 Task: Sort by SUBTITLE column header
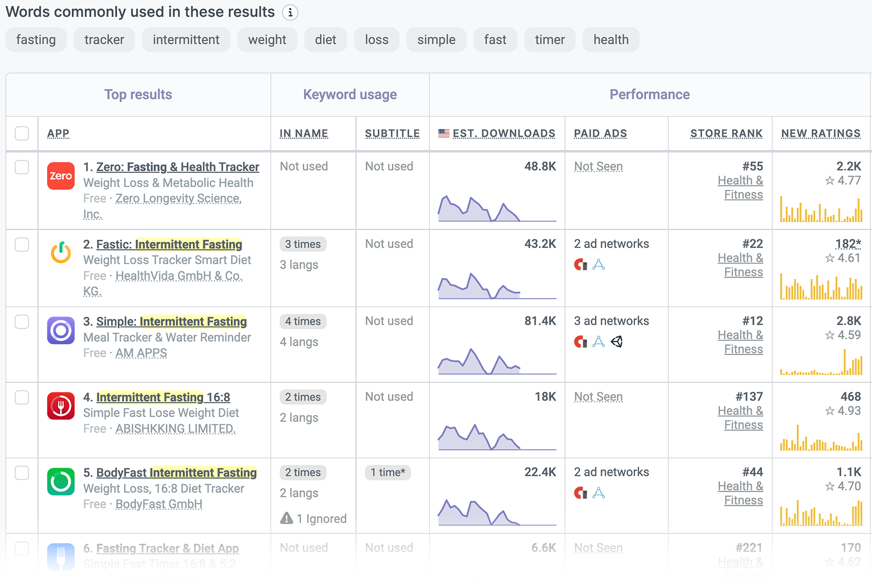pyautogui.click(x=392, y=134)
